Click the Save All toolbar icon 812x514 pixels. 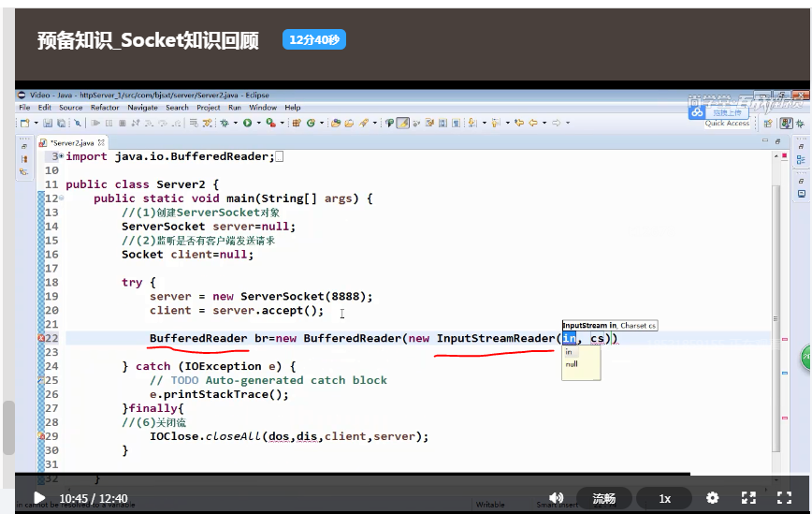click(x=61, y=123)
